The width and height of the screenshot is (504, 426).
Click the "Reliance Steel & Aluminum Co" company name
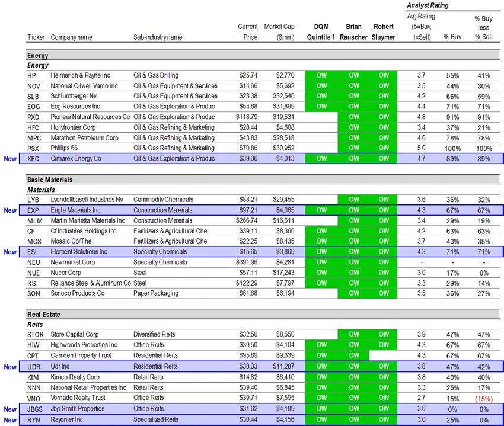(91, 283)
